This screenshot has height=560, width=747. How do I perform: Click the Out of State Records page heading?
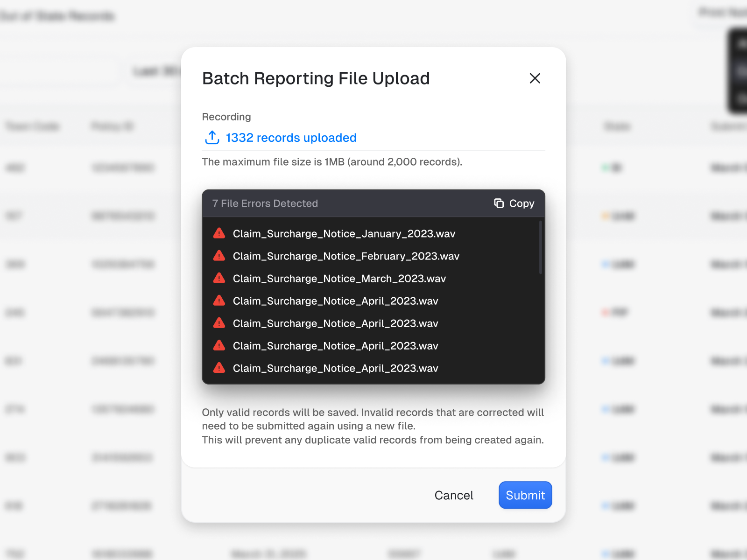[x=57, y=16]
